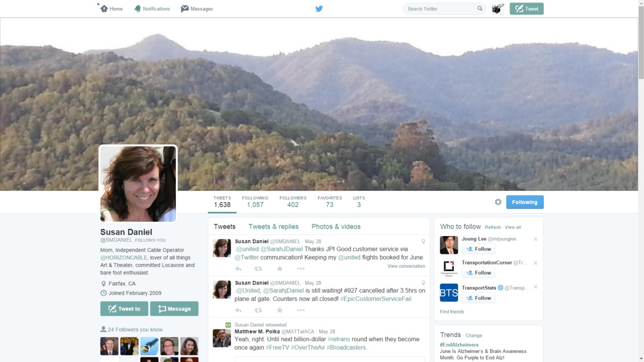Go to Home in top navigation

111,8
